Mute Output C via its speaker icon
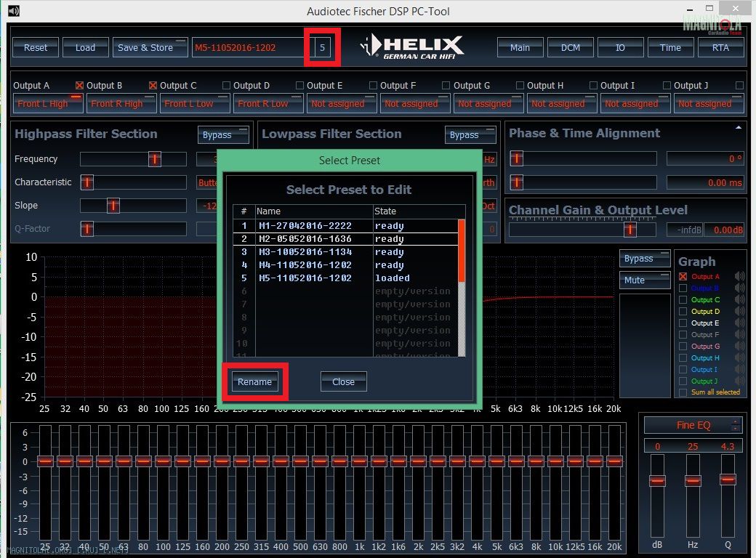 [739, 299]
